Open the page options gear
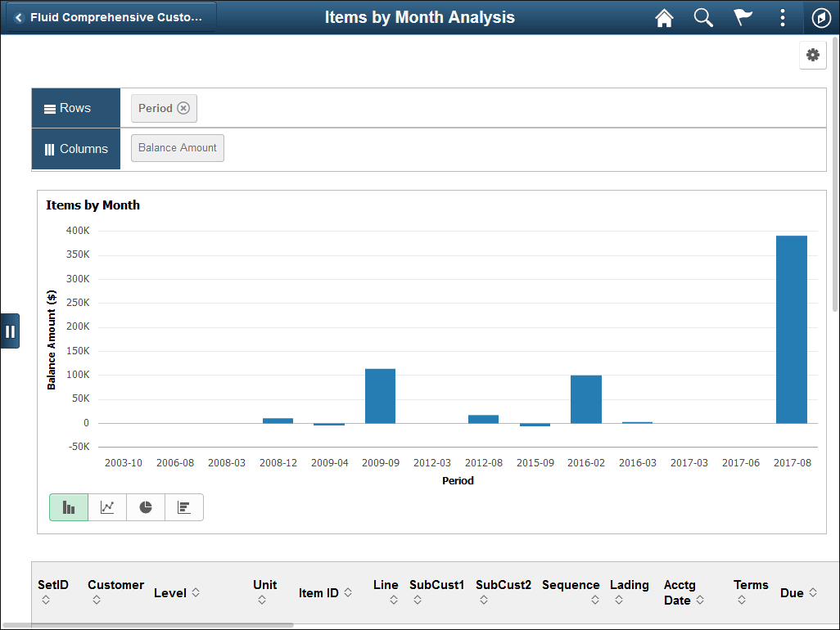The width and height of the screenshot is (840, 630). pos(812,55)
